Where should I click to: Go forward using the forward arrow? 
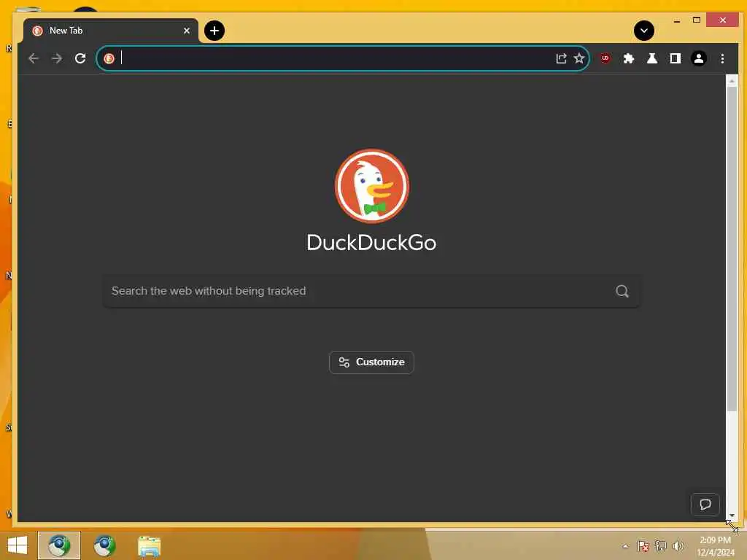[x=57, y=58]
